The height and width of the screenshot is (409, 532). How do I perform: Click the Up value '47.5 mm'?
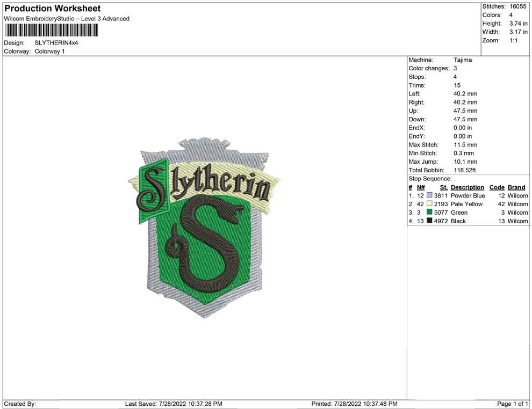(x=465, y=111)
